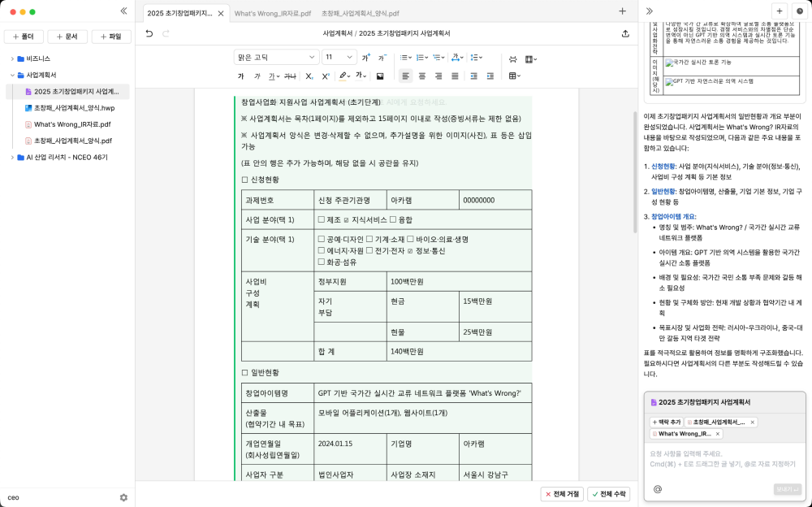Uncheck the 정보·통신 checkbox
Screen dimensions: 812x507
click(410, 251)
